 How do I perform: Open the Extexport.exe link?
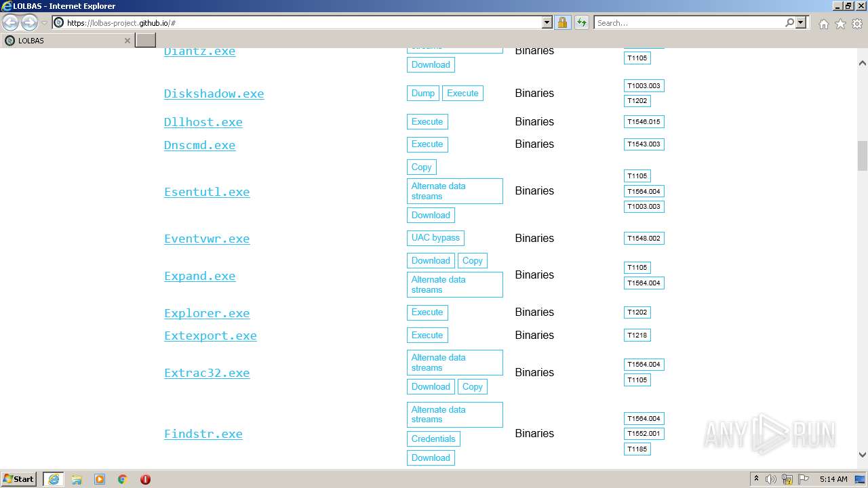pos(210,335)
